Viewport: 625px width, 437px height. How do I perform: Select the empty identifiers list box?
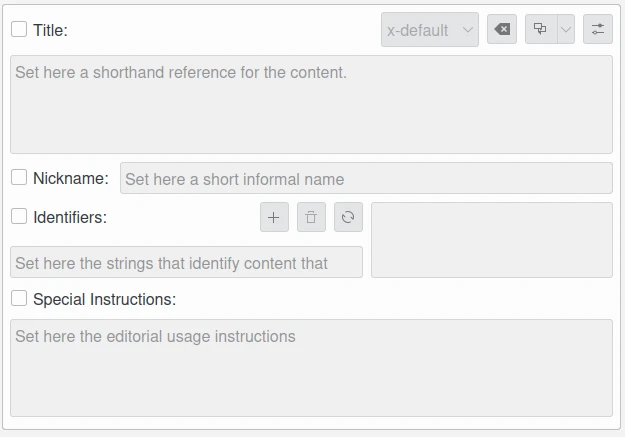click(492, 240)
